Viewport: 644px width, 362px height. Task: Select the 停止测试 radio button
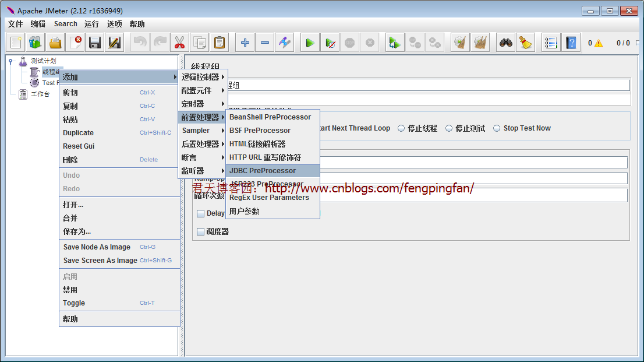coord(449,128)
